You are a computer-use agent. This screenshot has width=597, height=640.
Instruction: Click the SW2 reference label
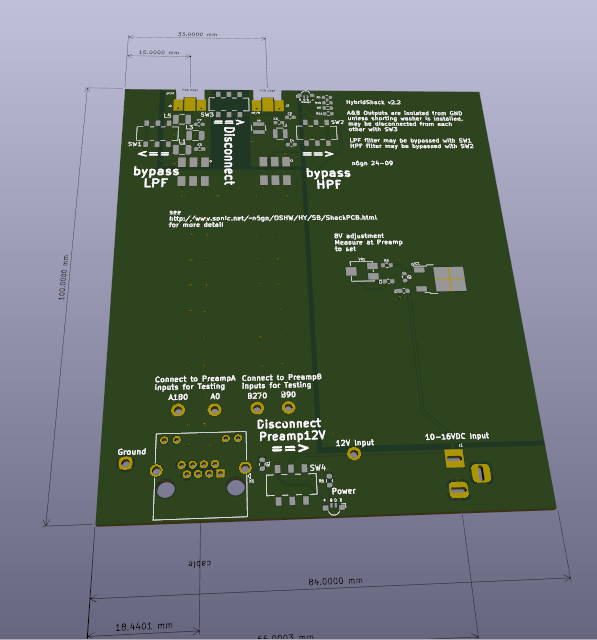coord(337,122)
